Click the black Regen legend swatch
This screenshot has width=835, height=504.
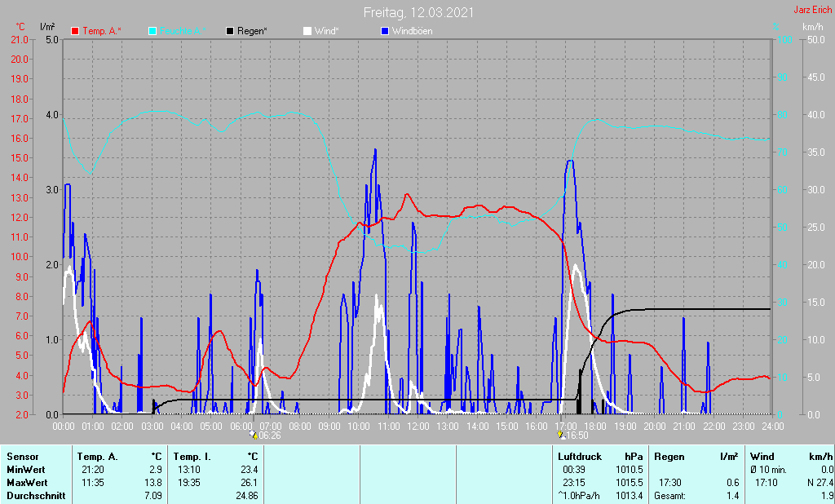click(230, 31)
